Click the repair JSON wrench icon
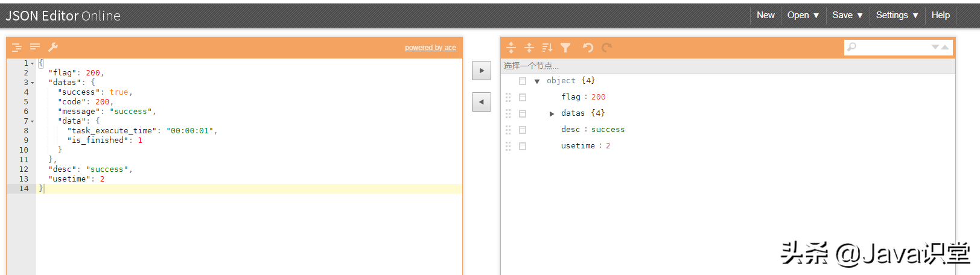 pyautogui.click(x=53, y=47)
